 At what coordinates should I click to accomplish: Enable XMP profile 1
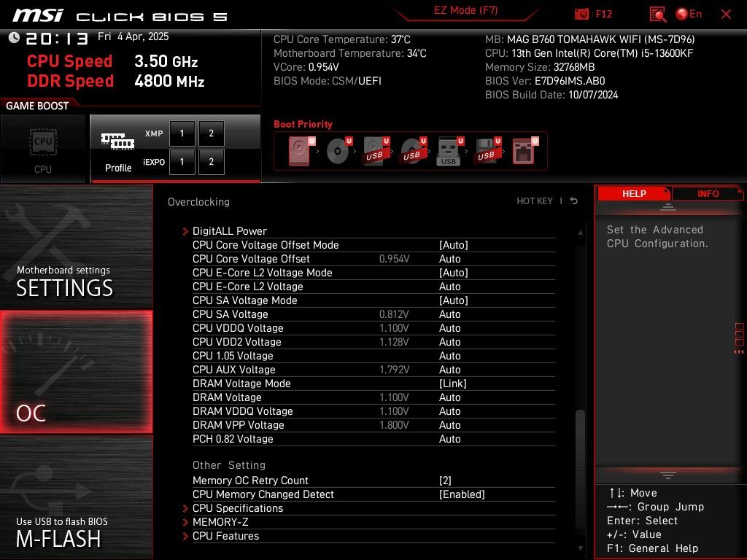(182, 133)
